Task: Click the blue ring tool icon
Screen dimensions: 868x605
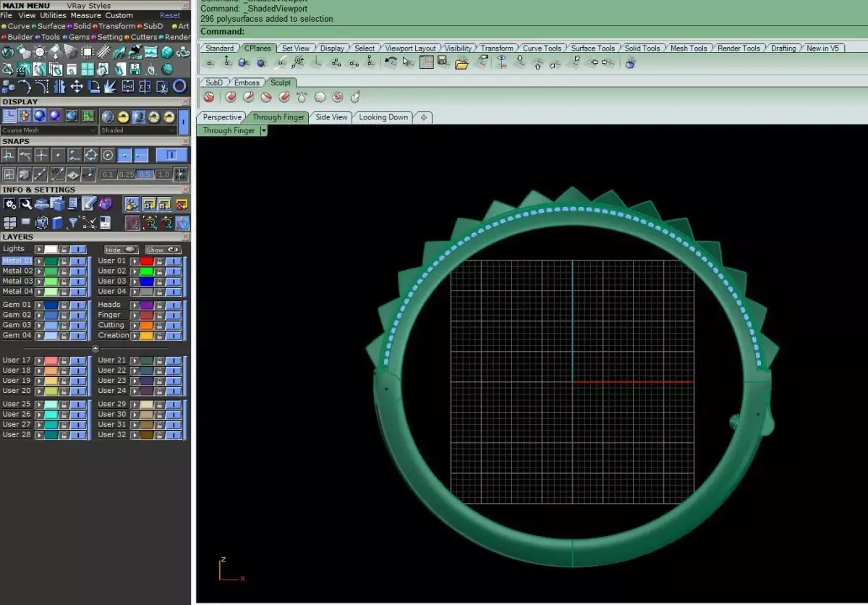Action: (x=179, y=85)
